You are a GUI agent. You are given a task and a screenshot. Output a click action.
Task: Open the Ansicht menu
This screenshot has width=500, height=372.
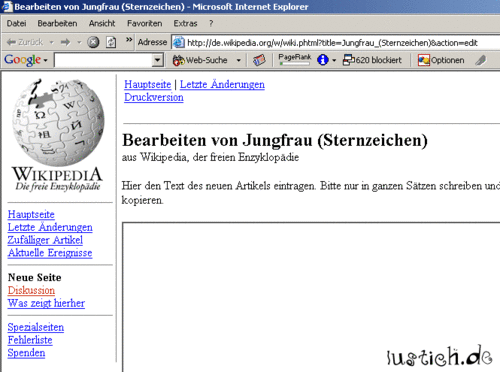pyautogui.click(x=102, y=23)
